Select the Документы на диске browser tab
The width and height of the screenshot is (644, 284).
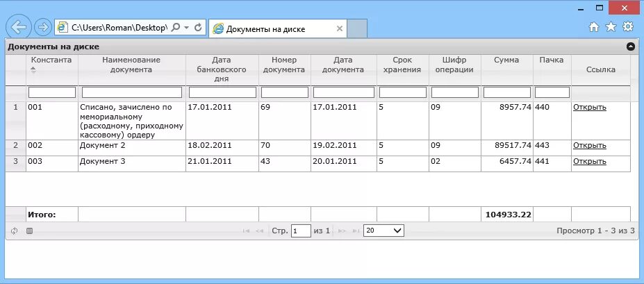(278, 28)
